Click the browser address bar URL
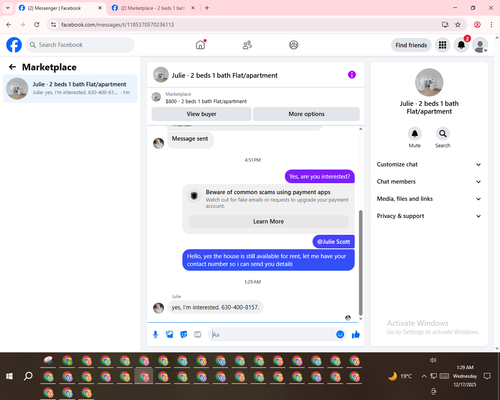500x400 pixels. [117, 25]
